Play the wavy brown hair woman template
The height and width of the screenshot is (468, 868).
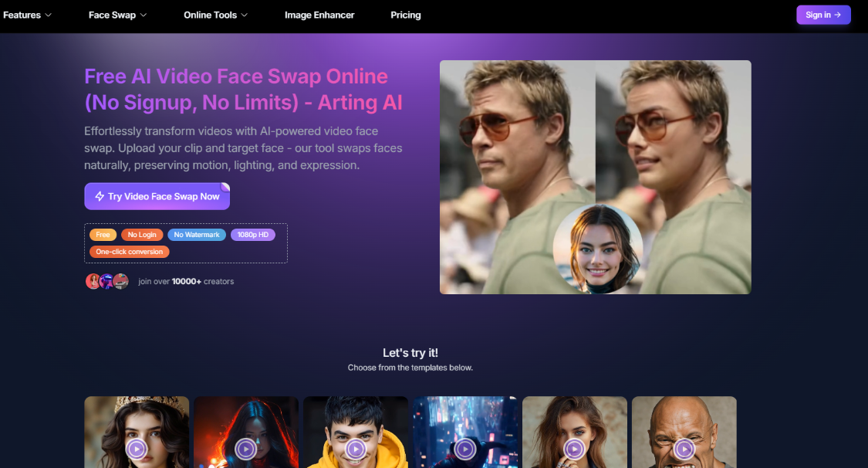pos(575,449)
